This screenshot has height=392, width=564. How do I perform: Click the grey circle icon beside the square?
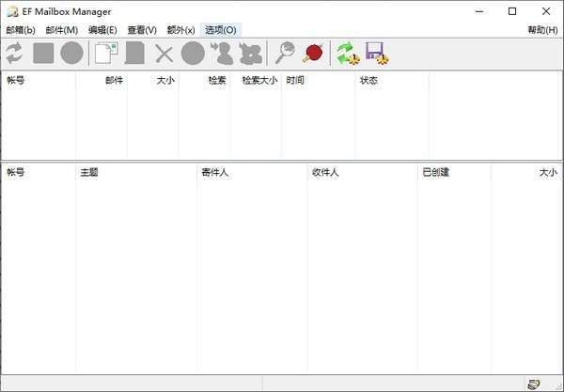(x=72, y=54)
